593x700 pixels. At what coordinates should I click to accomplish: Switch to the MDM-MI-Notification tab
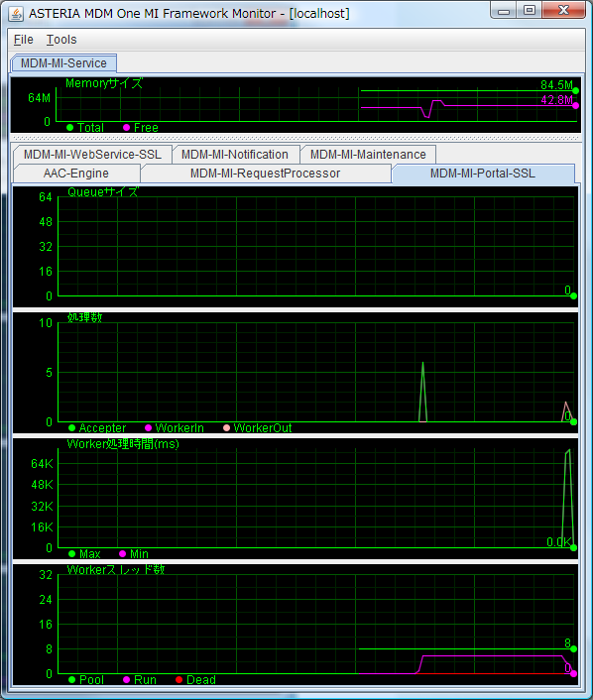click(x=235, y=155)
